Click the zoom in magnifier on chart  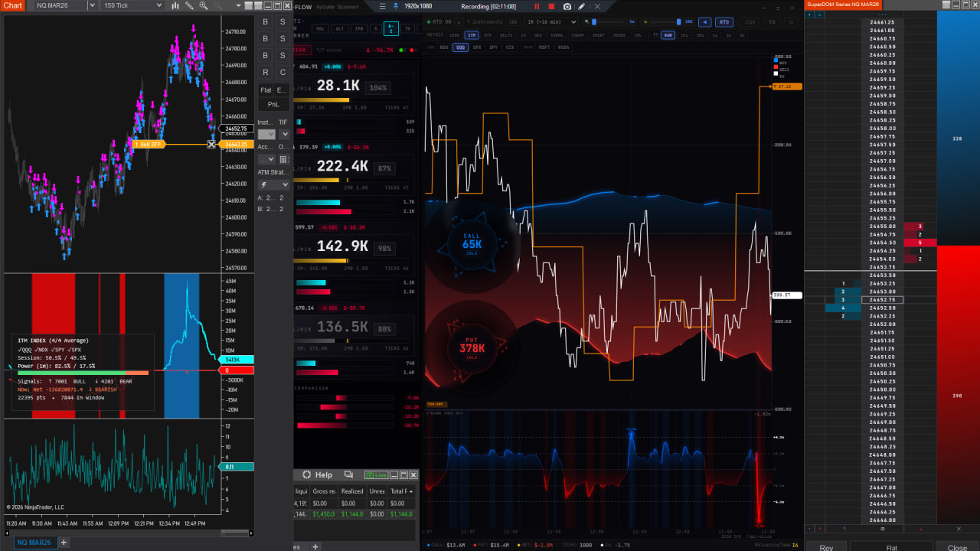pyautogui.click(x=203, y=5)
